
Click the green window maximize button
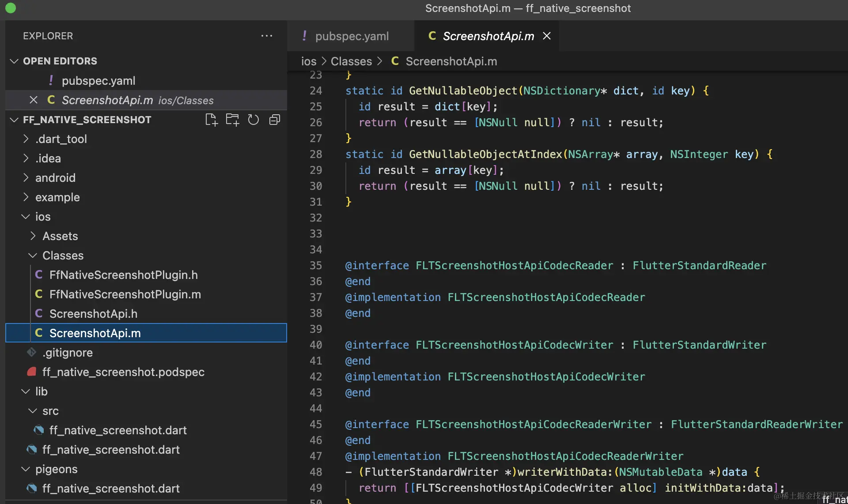(11, 8)
